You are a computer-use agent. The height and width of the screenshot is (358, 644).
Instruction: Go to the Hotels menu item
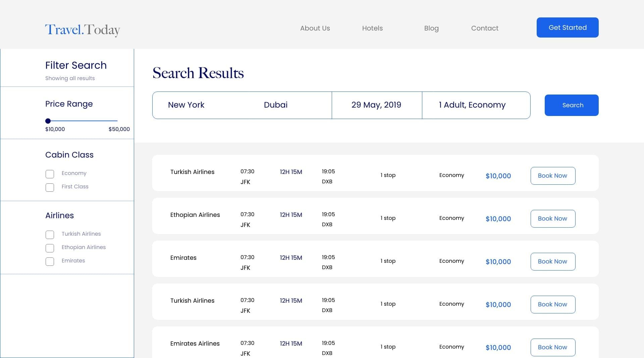pyautogui.click(x=372, y=28)
